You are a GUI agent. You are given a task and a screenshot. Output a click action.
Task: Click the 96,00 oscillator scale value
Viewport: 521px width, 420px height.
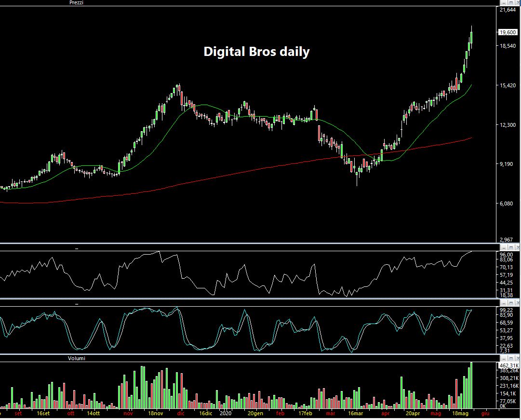[x=507, y=255]
